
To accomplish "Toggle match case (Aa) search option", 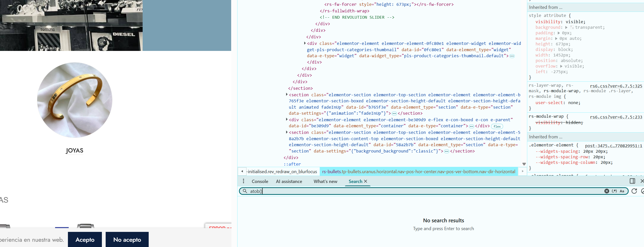I will (622, 191).
